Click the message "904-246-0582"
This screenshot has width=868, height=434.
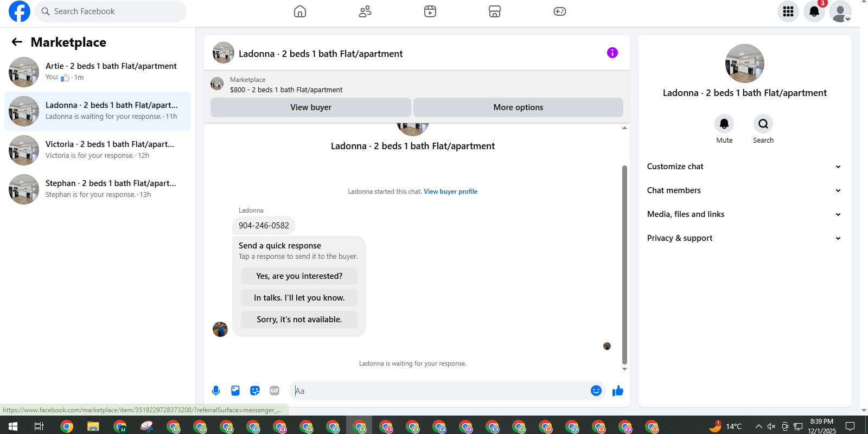pos(264,226)
